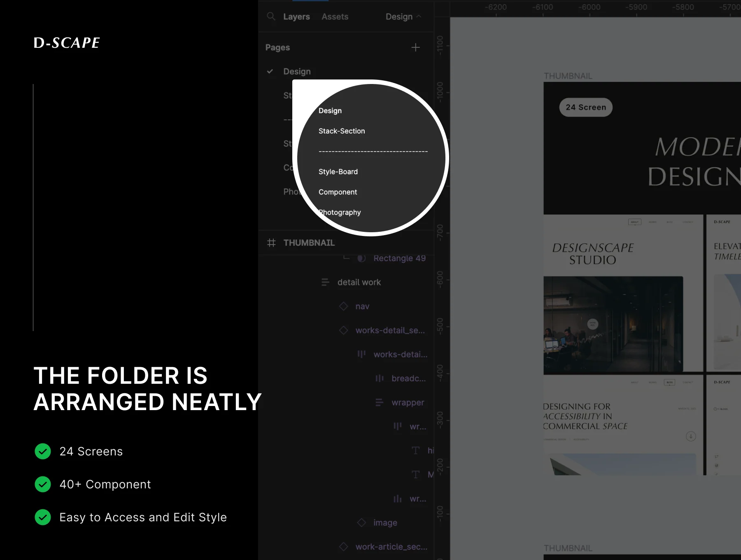
Task: Select the bottom THUMBNAIL frame label on canvas
Action: tap(568, 548)
